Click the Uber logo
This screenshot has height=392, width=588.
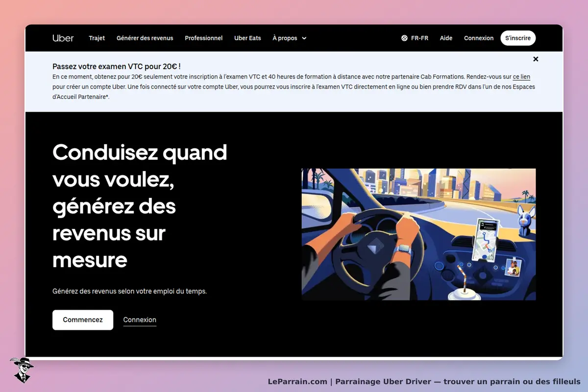click(x=63, y=38)
